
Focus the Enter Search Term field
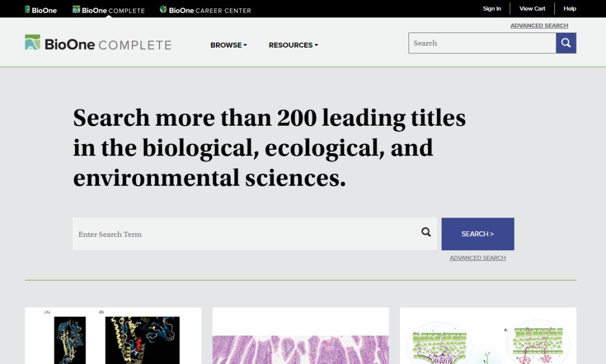(254, 234)
